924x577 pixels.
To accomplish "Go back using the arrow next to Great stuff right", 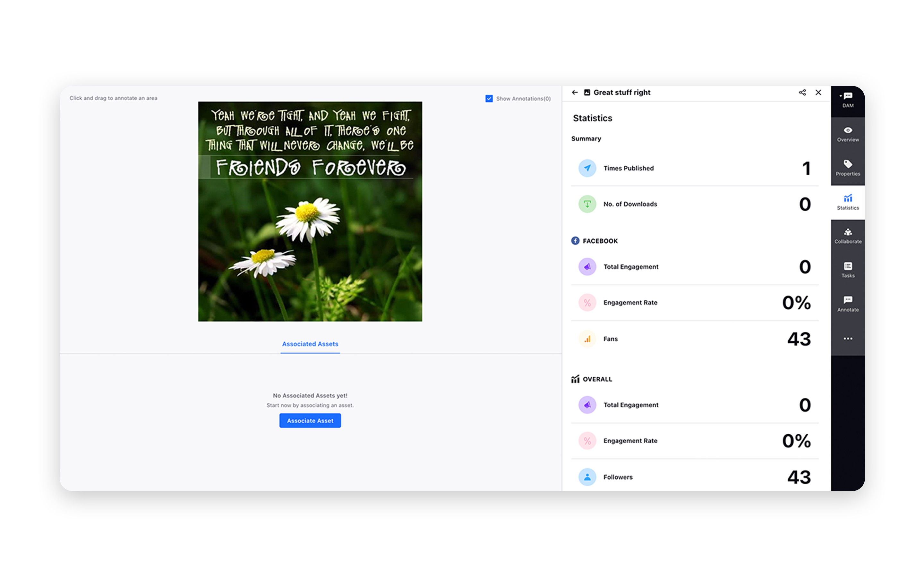I will [x=575, y=92].
